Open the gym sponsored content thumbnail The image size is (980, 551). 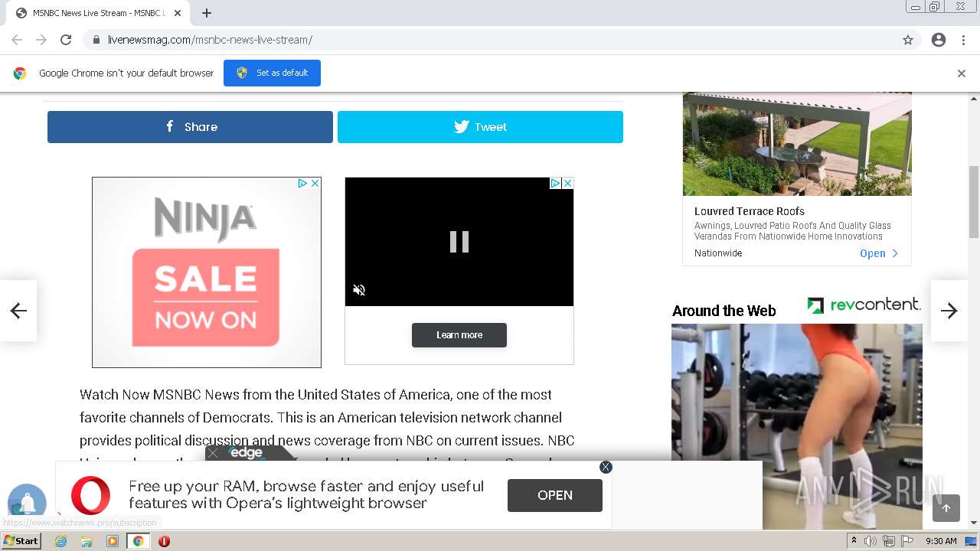tap(797, 425)
